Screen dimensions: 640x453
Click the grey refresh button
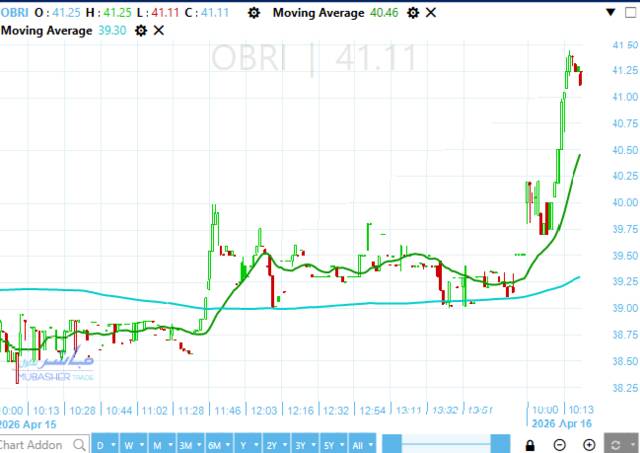point(621,444)
